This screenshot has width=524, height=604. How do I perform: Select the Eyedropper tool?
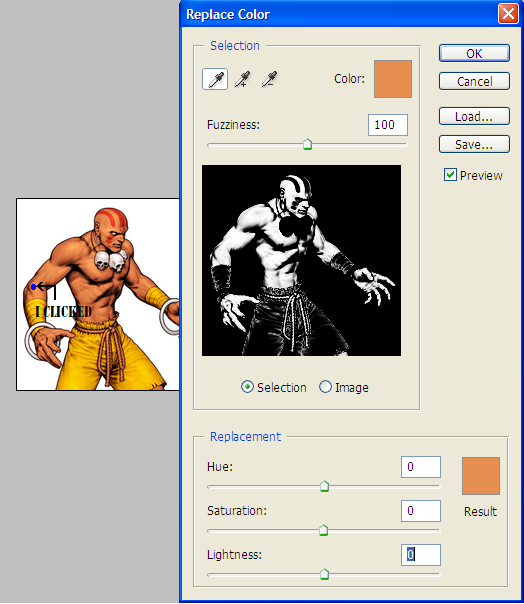tap(215, 79)
